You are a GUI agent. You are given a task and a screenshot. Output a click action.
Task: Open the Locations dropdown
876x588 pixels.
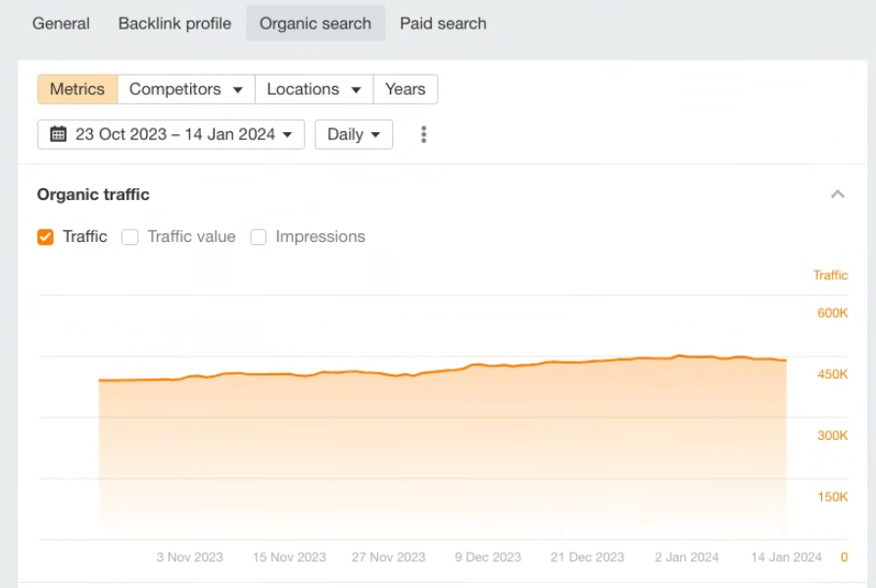pos(313,89)
